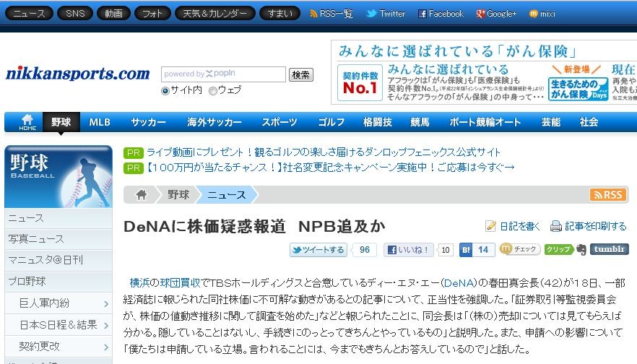Click the breadcrumb home icon
Image resolution: width=637 pixels, height=364 pixels.
tap(141, 195)
